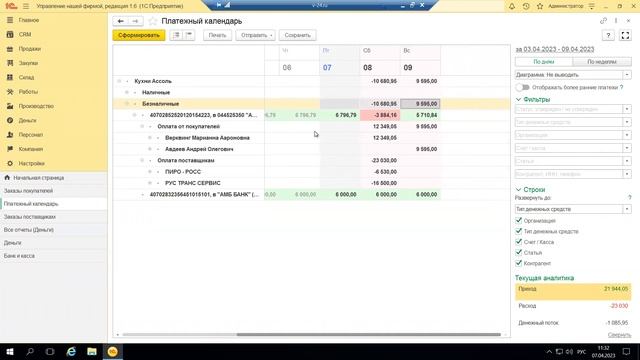
Task: Open the CRM section icon
Action: click(10, 34)
